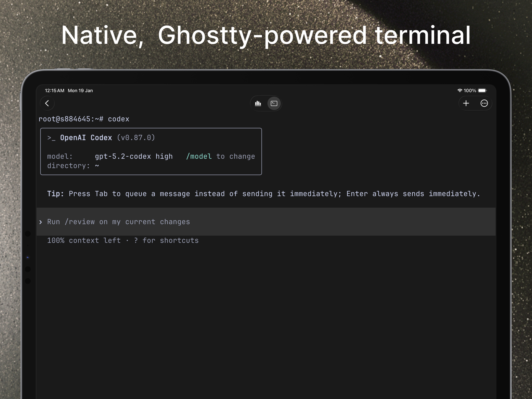Switch to the stats tab of the toggle

258,103
